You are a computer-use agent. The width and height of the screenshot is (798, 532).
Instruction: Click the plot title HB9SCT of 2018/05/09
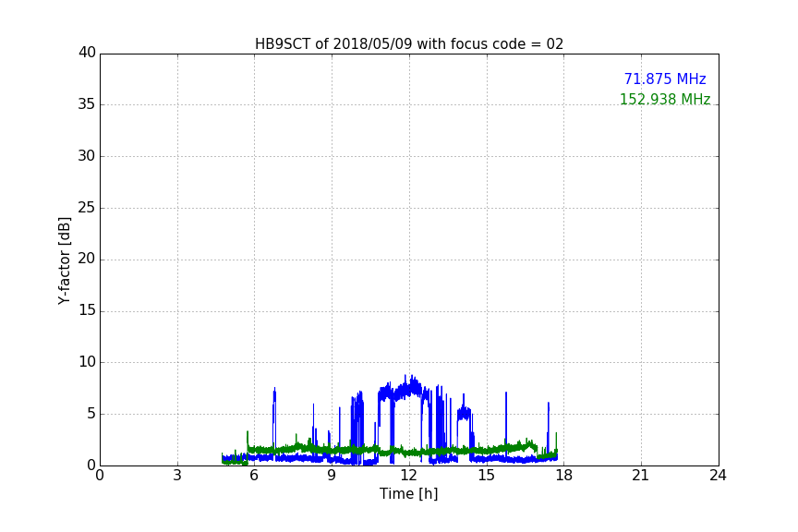409,44
